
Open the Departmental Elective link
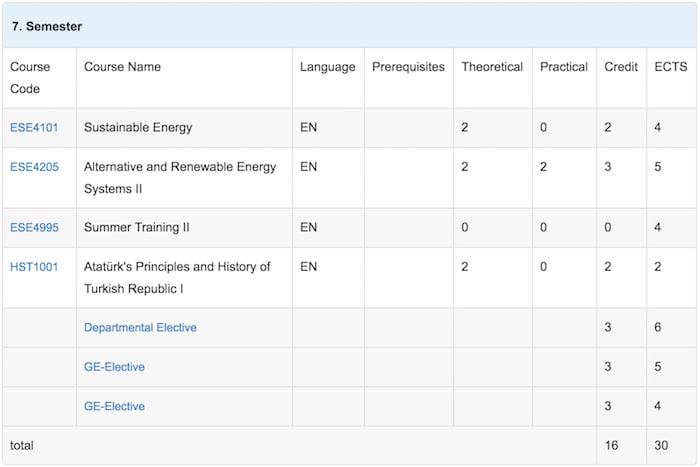pyautogui.click(x=140, y=328)
